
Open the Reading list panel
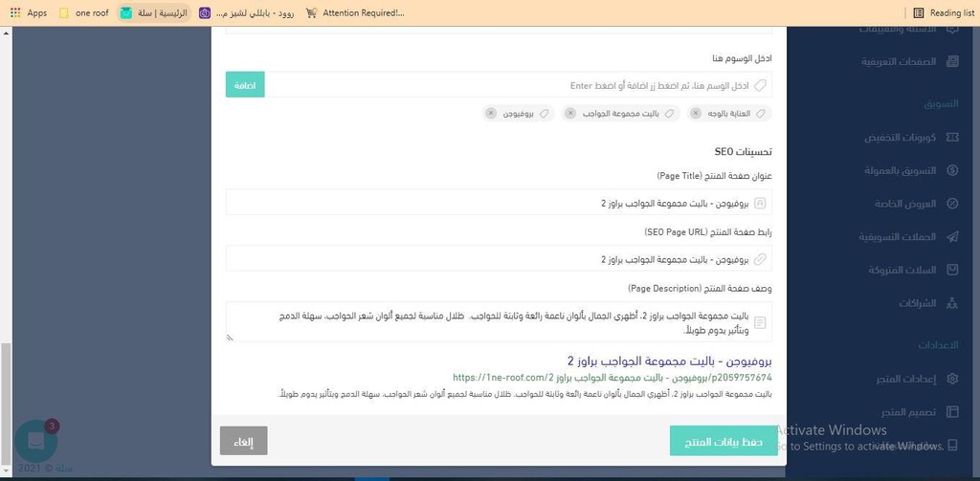945,12
